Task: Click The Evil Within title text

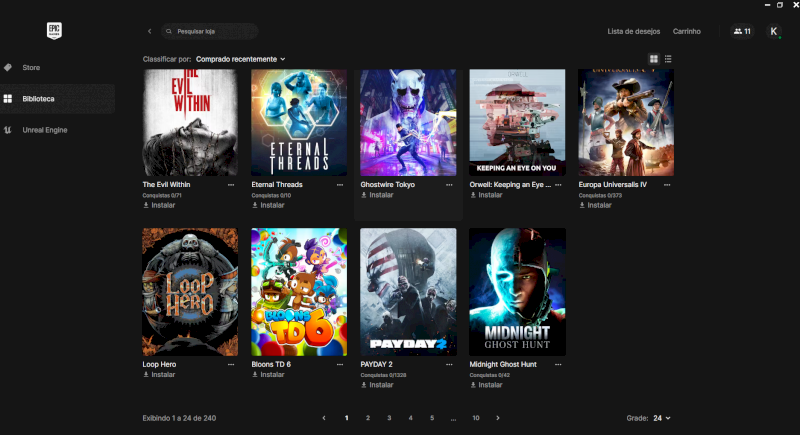Action: [166, 185]
